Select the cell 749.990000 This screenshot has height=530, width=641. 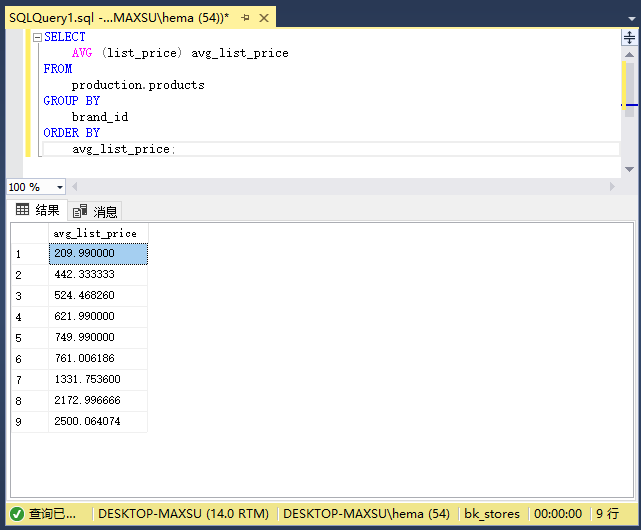tap(98, 337)
